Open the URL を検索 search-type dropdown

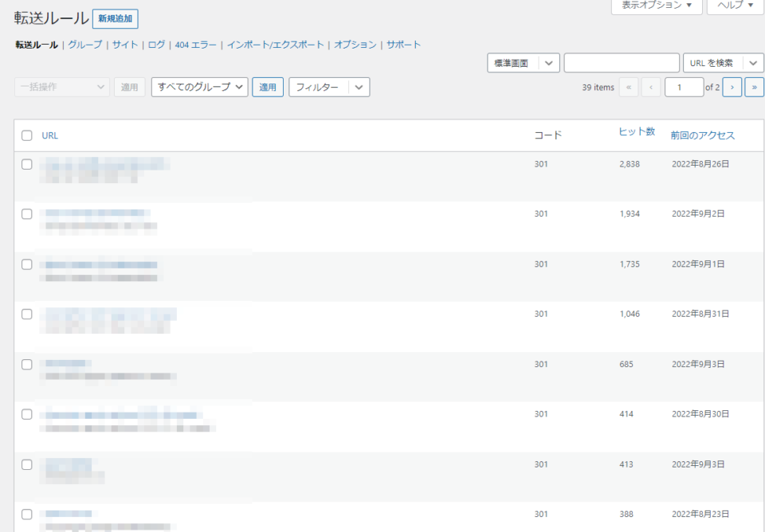(x=722, y=62)
